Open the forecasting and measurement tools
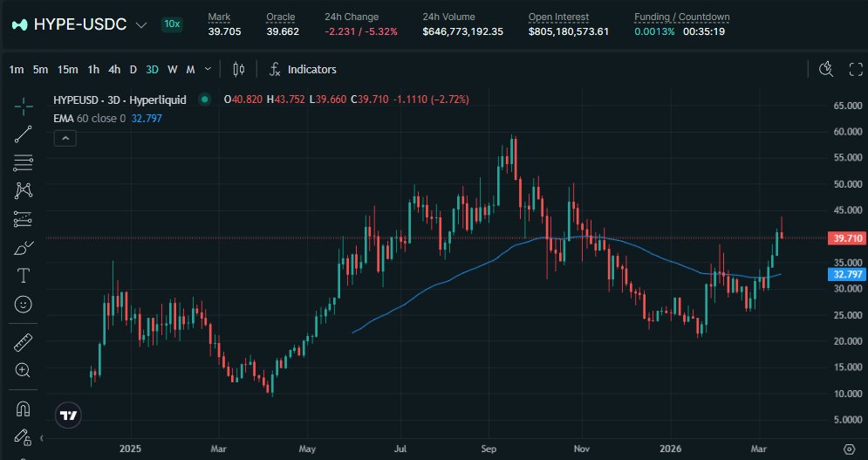 pyautogui.click(x=24, y=219)
